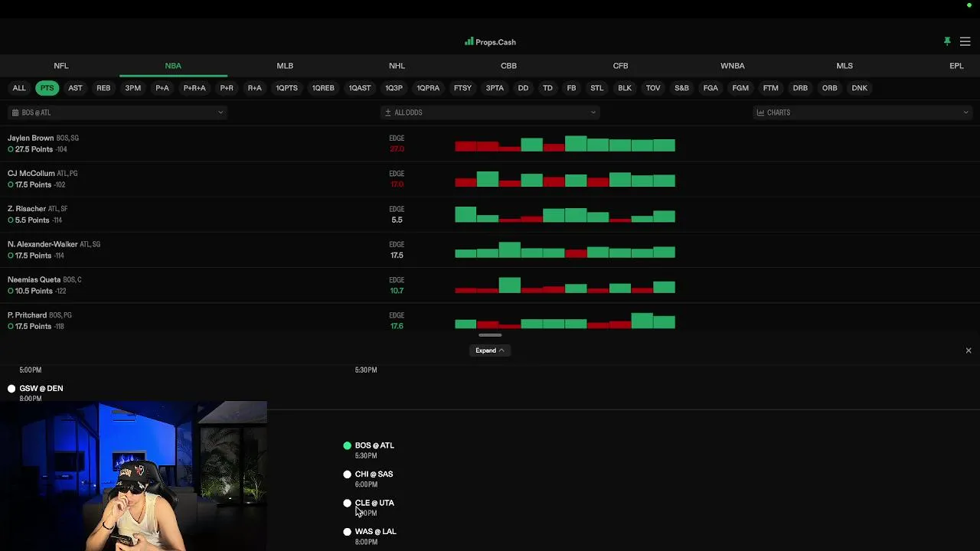This screenshot has width=980, height=551.
Task: Click Jaylen Brown's bar chart
Action: point(565,144)
